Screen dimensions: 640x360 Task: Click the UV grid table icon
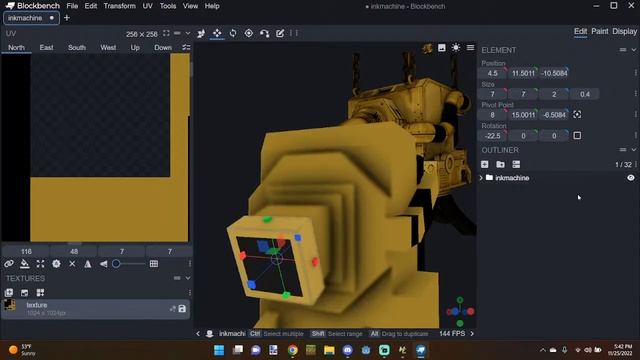point(154,264)
